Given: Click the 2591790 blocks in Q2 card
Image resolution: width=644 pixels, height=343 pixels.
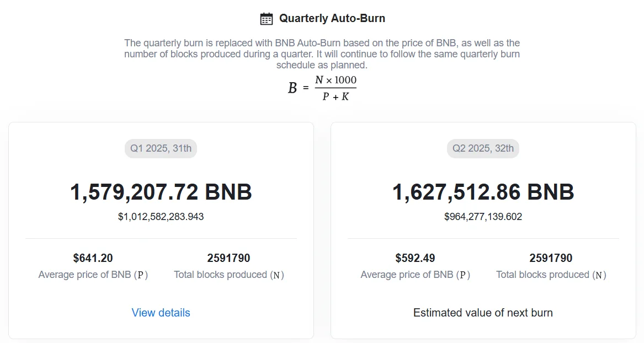Looking at the screenshot, I should [551, 258].
